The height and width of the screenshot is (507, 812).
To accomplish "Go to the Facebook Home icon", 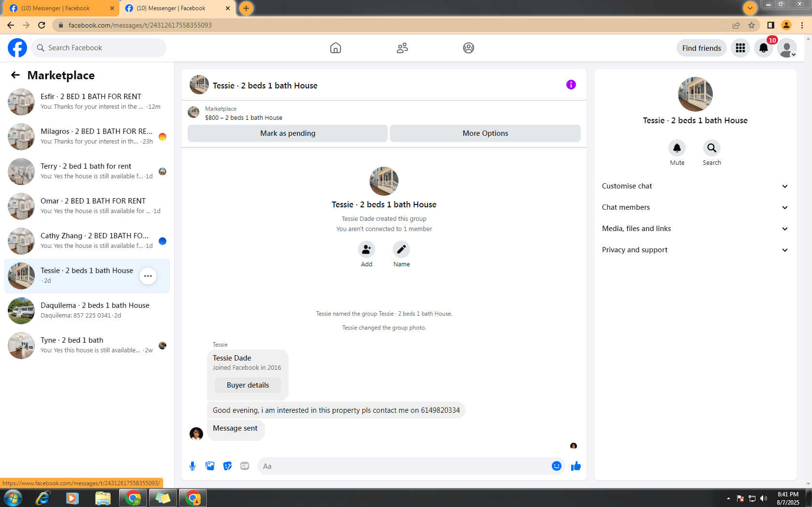I will [336, 48].
